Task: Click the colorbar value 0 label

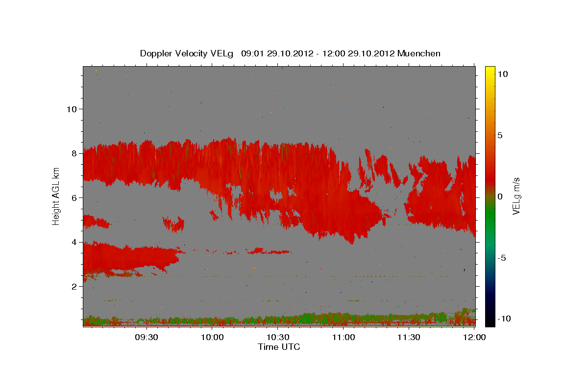Action: 500,196
